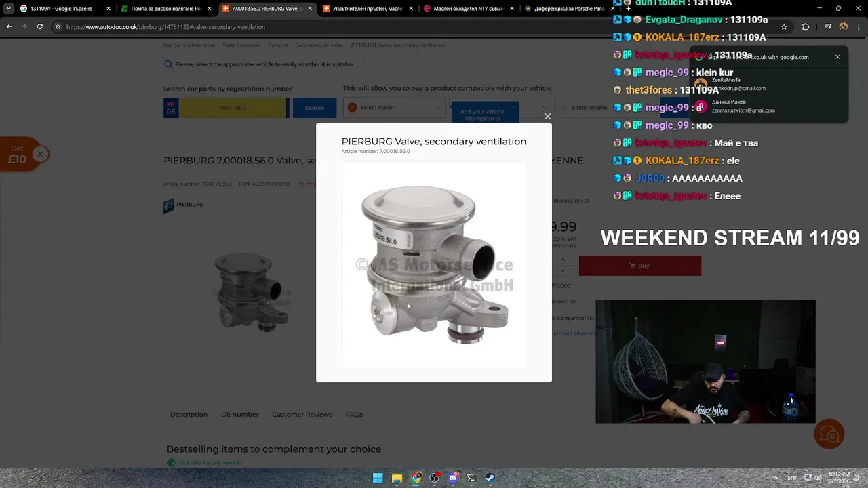
Task: Open Discord from the taskbar
Action: coord(453,478)
